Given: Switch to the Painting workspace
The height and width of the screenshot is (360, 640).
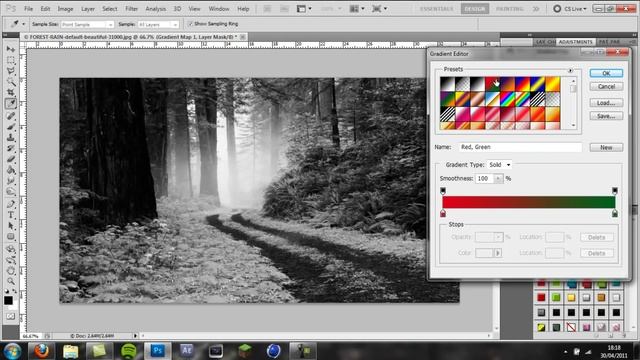Looking at the screenshot, I should 510,9.
